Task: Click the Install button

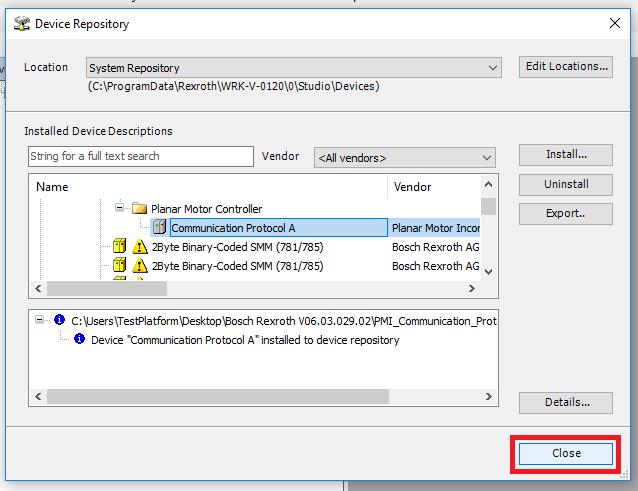Action: point(565,155)
